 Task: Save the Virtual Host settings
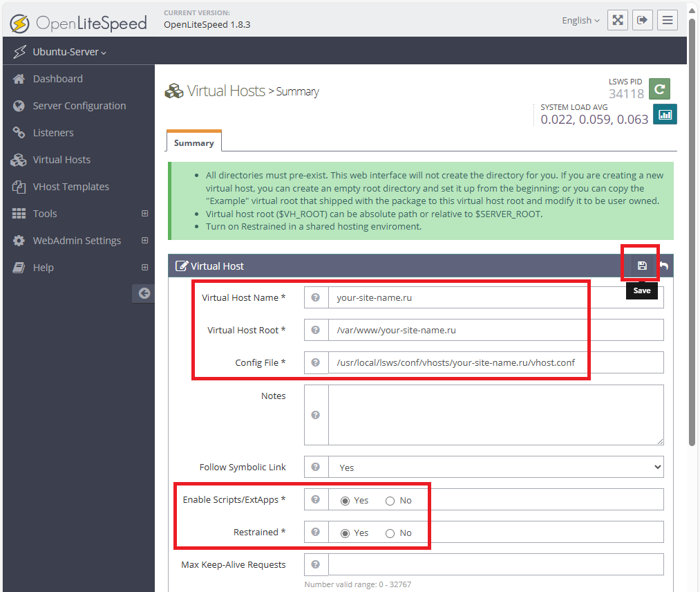point(642,266)
